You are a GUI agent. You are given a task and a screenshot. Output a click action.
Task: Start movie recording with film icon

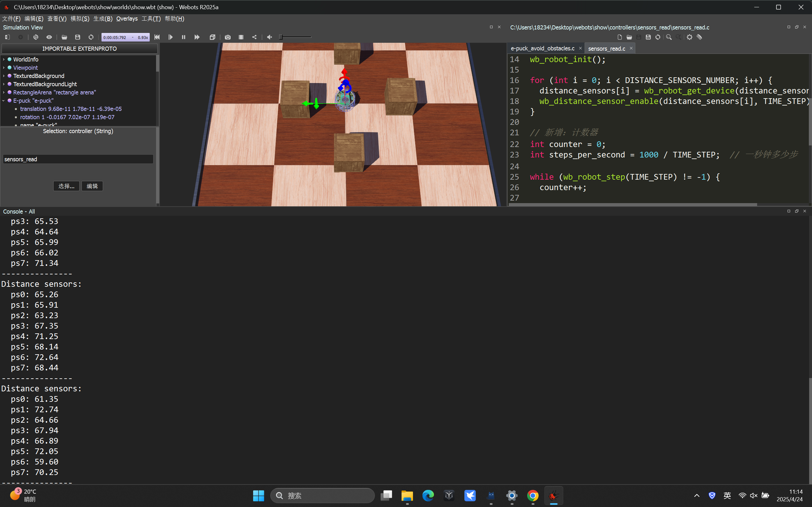pyautogui.click(x=241, y=37)
